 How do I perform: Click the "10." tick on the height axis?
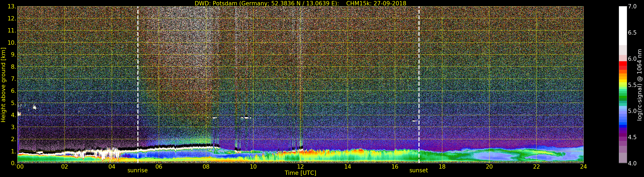[12, 43]
